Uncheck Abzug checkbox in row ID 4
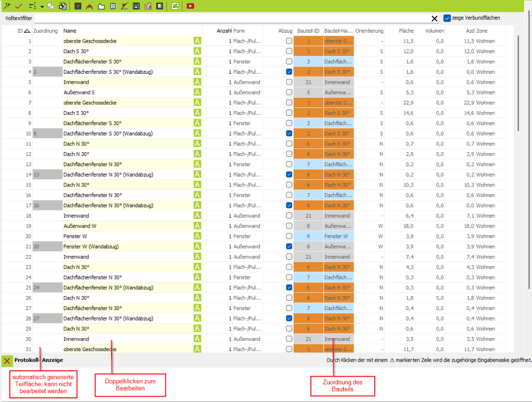 coord(289,72)
